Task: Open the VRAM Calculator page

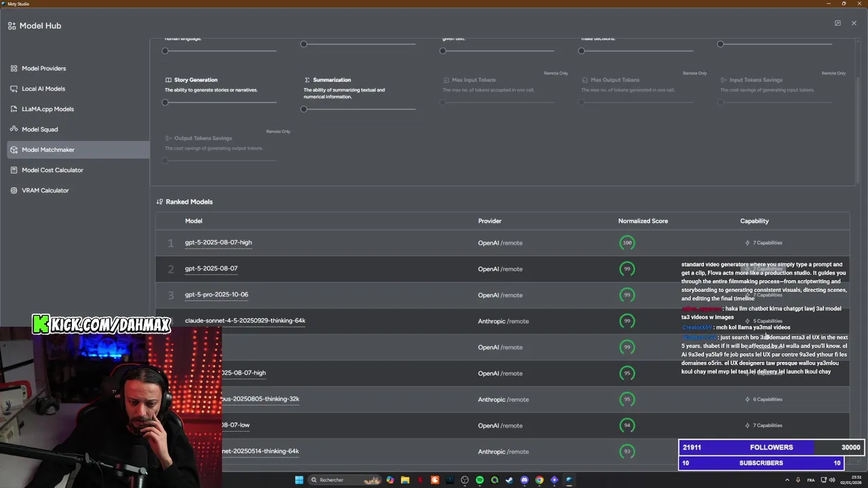Action: coord(45,190)
